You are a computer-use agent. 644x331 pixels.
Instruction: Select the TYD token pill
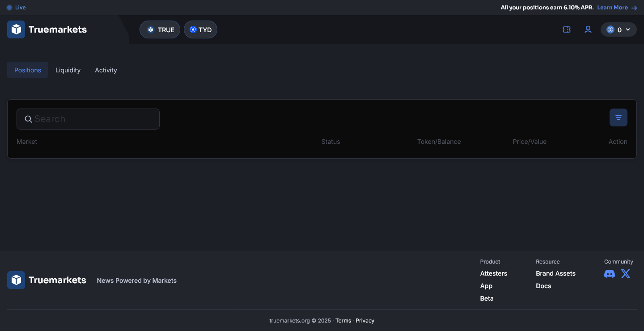coord(200,29)
